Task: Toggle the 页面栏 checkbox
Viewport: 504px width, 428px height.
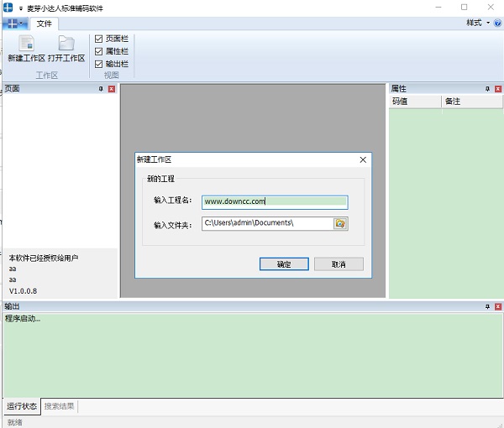Action: 98,39
